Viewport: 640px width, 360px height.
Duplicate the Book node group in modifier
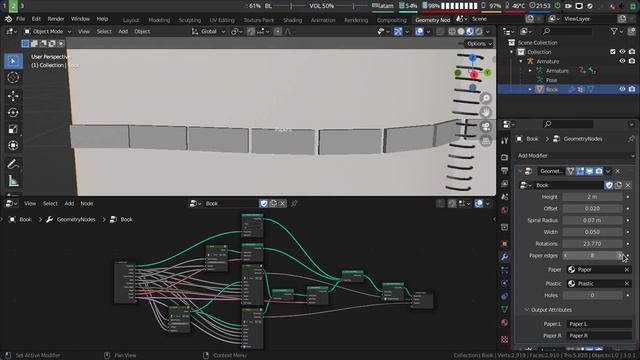coord(619,185)
